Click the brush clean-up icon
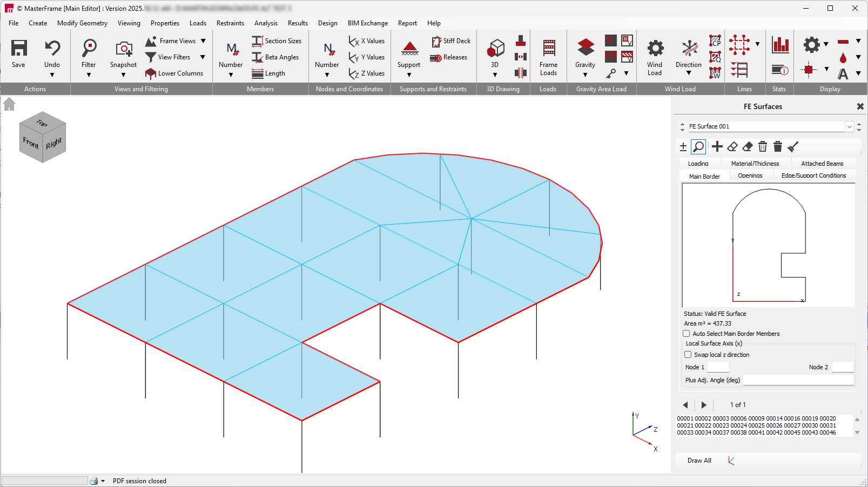Viewport: 868px width, 487px height. pyautogui.click(x=793, y=146)
